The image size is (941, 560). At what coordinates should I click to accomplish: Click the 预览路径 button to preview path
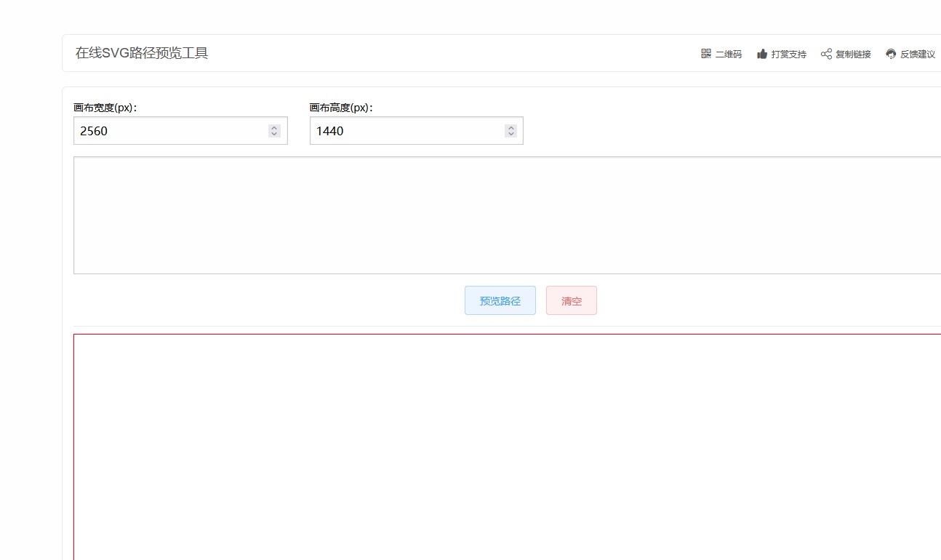[500, 300]
